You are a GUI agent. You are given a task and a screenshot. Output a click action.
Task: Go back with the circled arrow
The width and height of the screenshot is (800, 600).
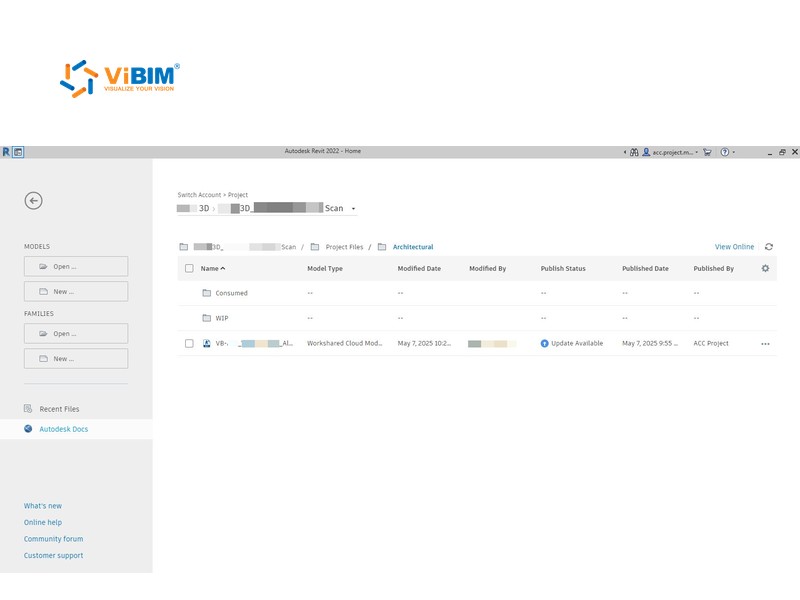(34, 201)
